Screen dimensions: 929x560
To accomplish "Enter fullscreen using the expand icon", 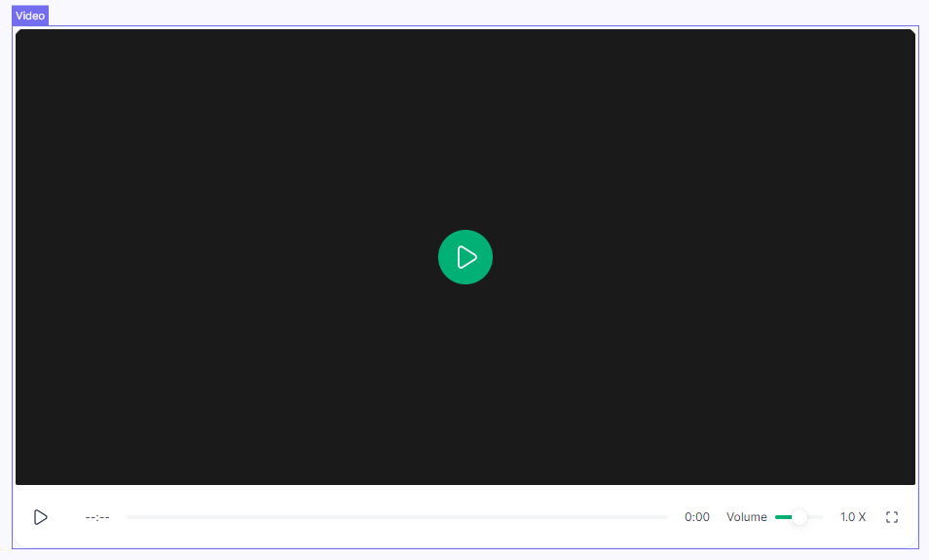I will tap(891, 517).
